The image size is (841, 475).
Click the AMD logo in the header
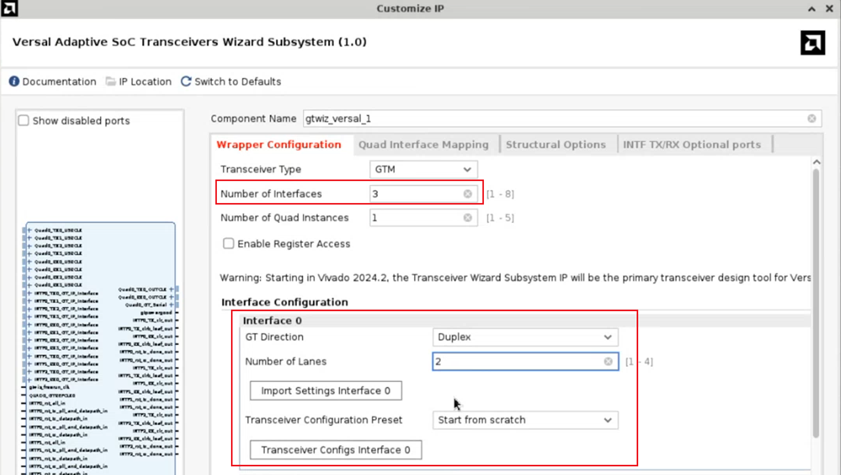click(x=813, y=42)
